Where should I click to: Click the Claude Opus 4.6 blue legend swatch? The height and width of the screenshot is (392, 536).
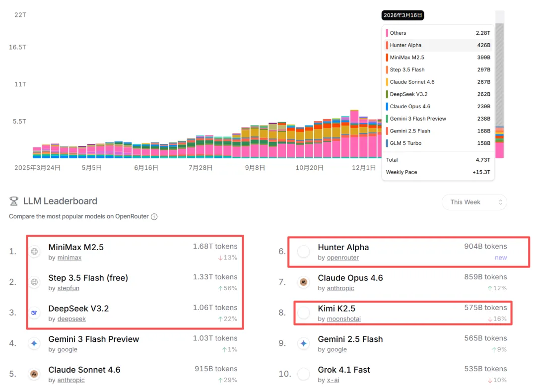387,107
